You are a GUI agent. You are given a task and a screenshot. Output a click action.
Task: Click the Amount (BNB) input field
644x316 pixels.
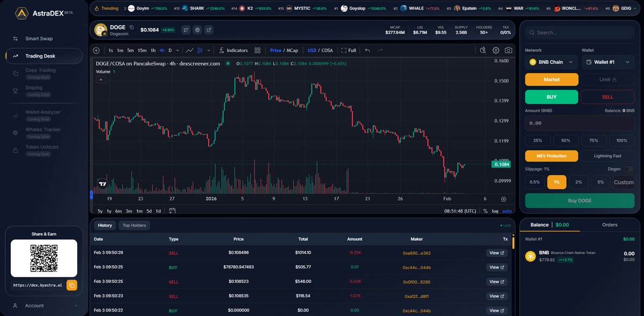click(580, 123)
